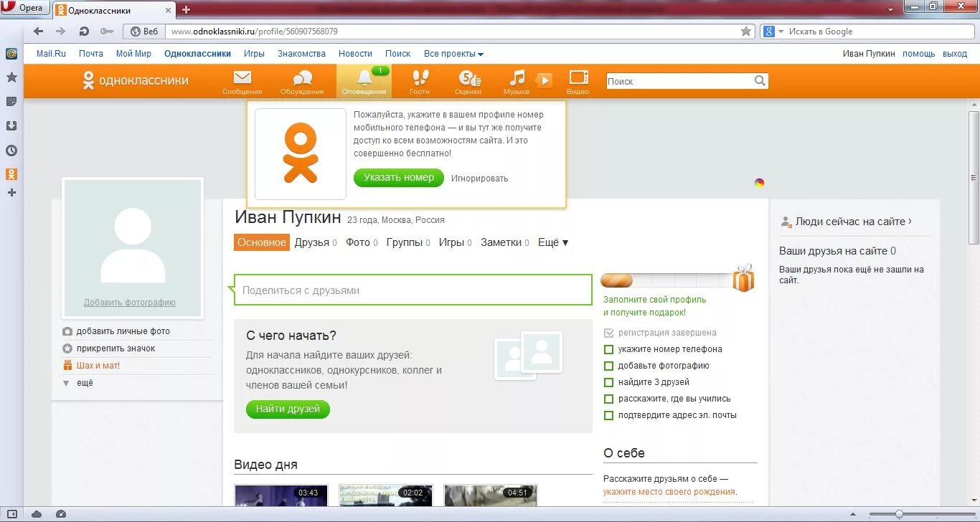Reload the page
980x522 pixels.
point(83,32)
